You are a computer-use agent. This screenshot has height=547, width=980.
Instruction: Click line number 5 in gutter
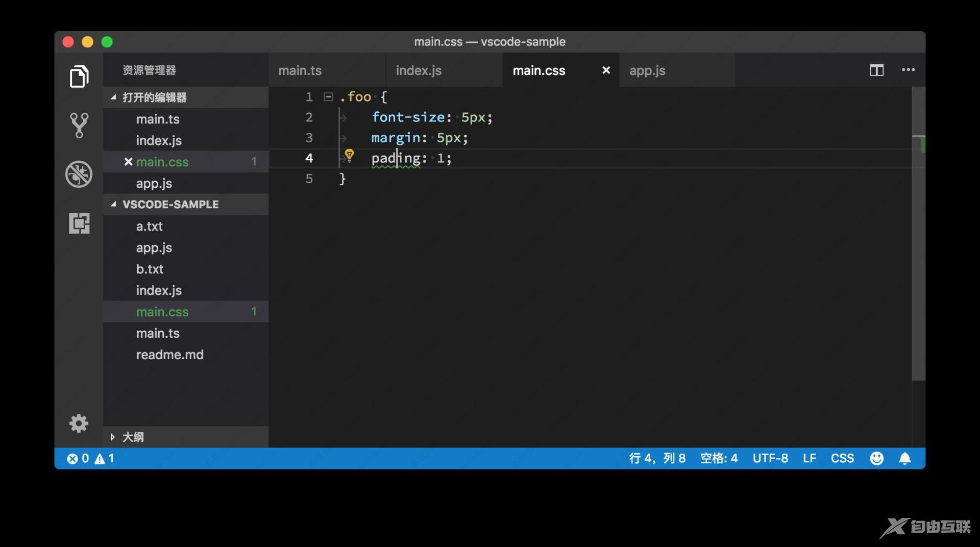309,179
